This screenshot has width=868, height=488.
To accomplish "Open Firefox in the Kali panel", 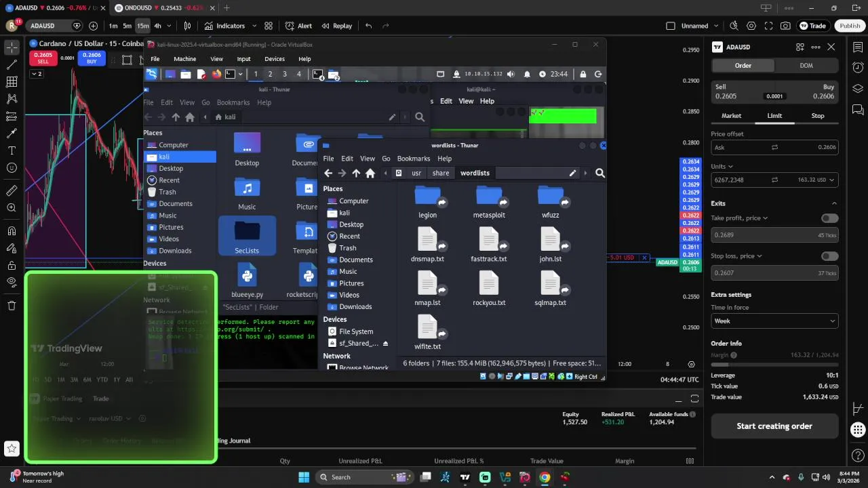I will tap(216, 74).
